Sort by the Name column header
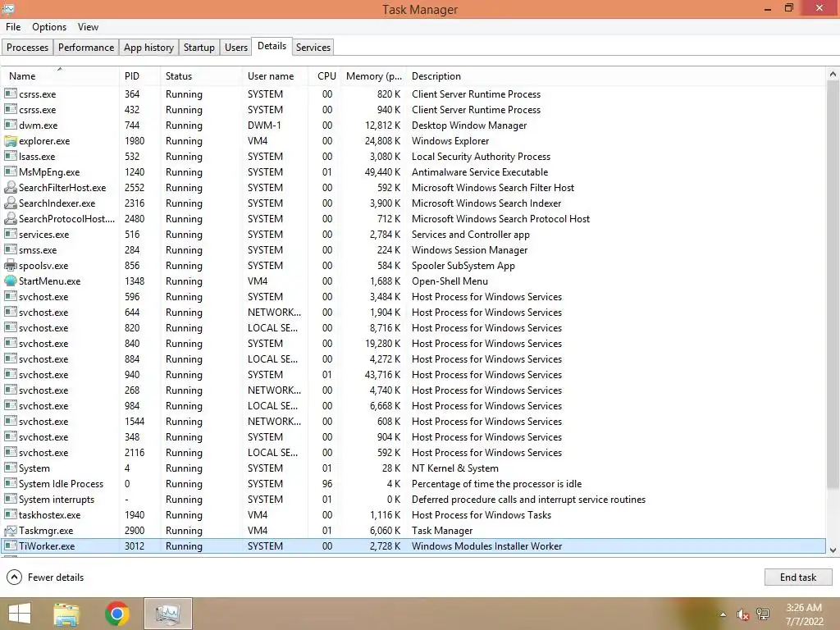This screenshot has height=630, width=840. coord(60,76)
